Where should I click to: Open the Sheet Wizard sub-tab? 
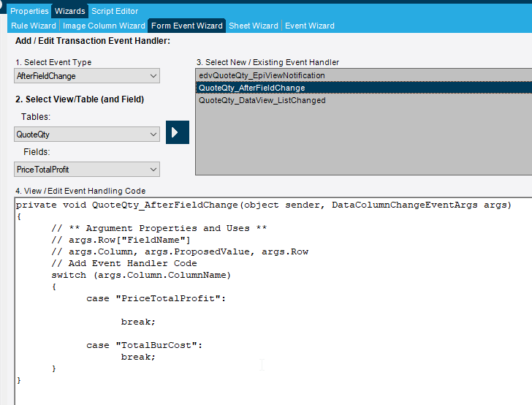click(254, 26)
